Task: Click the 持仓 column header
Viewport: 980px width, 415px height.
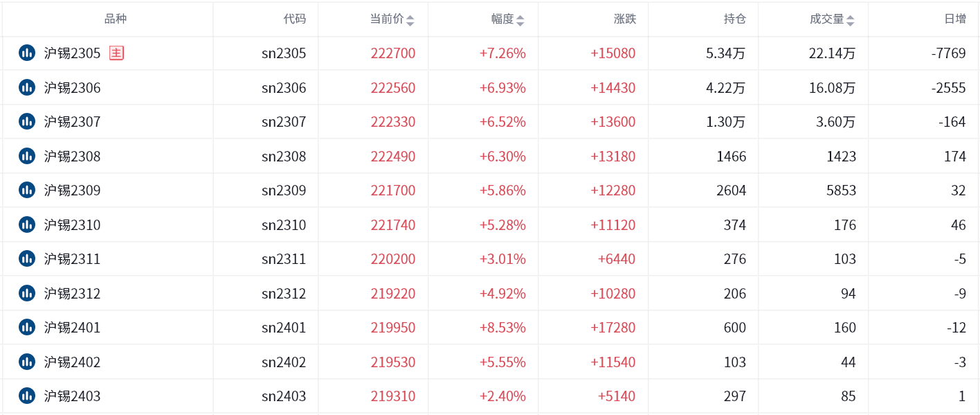Action: coord(735,19)
